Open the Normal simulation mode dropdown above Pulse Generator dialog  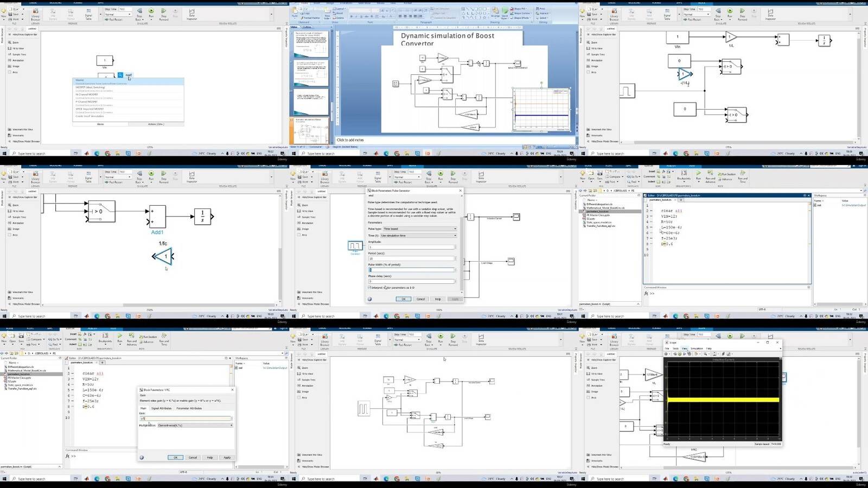[x=407, y=177]
